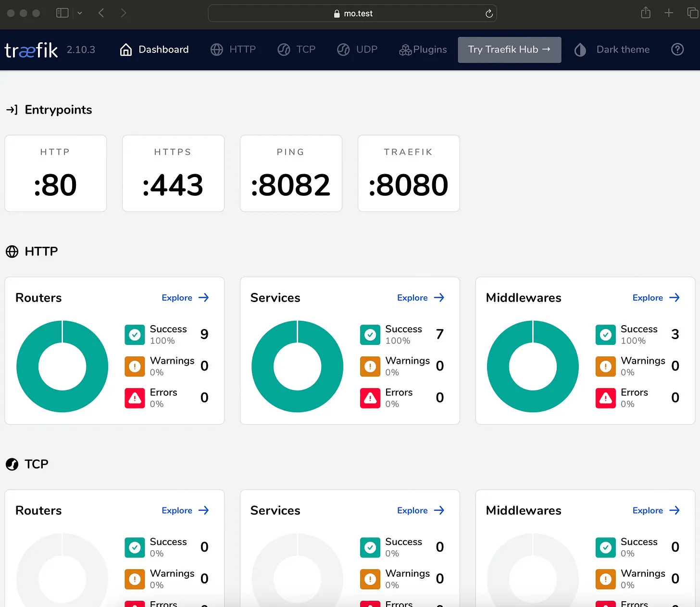Open the UDP section icon
Viewport: 700px width, 607px height.
click(343, 50)
